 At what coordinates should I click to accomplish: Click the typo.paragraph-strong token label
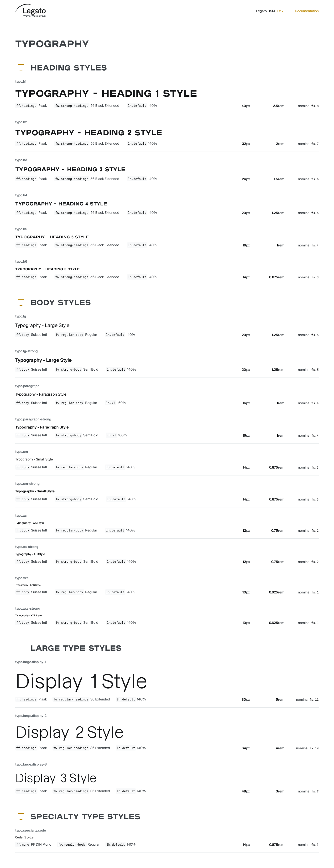(x=33, y=419)
